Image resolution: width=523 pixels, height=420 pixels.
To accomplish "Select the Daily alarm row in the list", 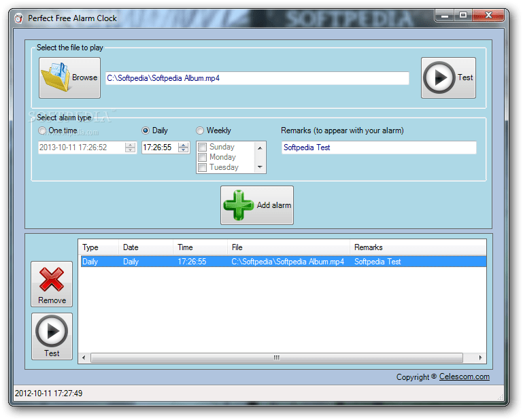I will click(x=284, y=262).
